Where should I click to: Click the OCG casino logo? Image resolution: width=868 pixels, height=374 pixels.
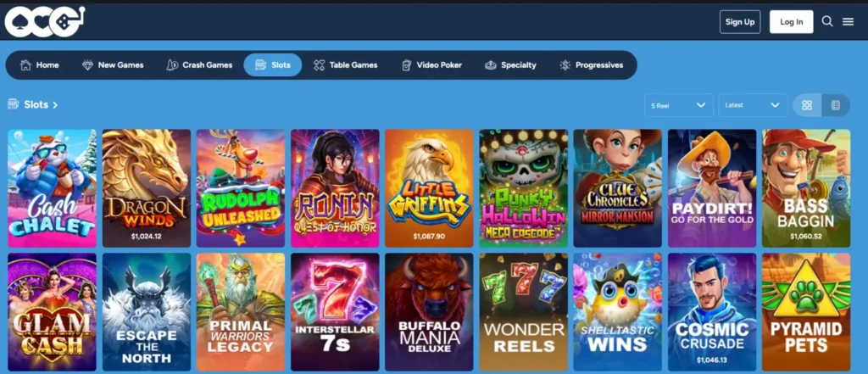45,21
